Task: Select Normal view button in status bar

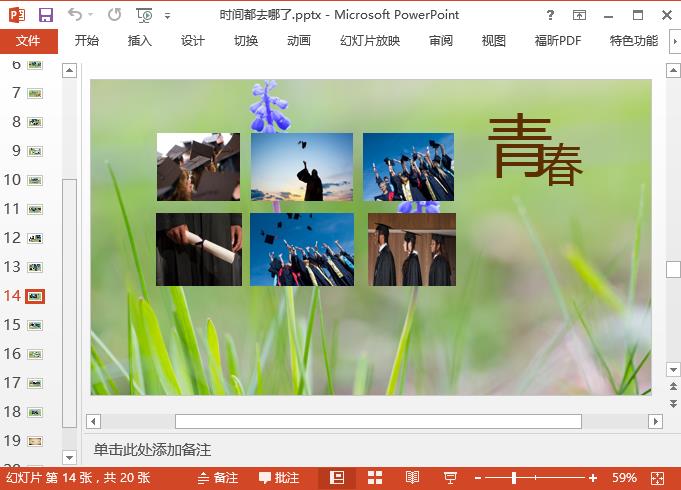Action: pos(337,478)
